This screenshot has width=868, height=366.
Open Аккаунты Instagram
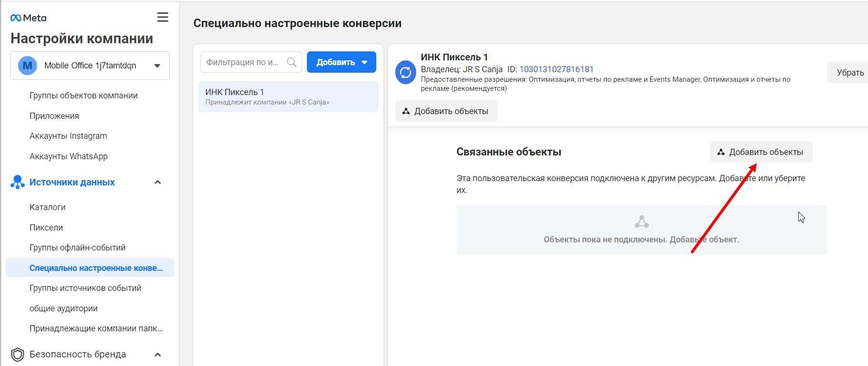coord(68,136)
